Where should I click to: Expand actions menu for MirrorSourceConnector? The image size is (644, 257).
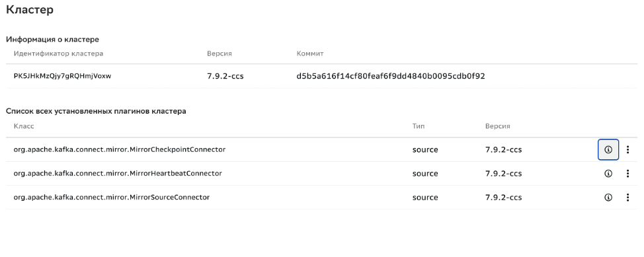pyautogui.click(x=627, y=198)
